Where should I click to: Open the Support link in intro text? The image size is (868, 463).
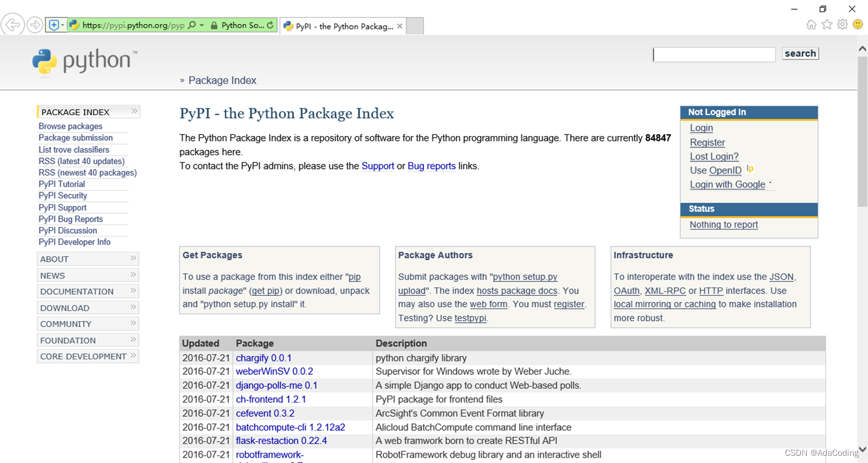[x=378, y=166]
